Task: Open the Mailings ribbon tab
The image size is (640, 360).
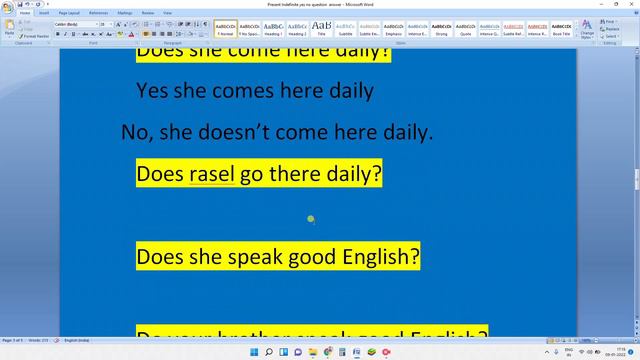Action: 124,13
